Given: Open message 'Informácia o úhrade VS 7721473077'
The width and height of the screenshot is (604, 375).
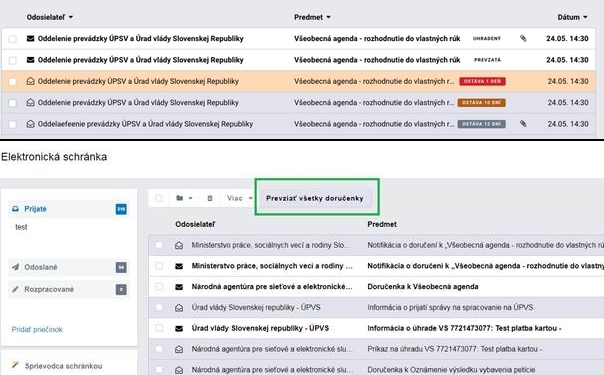Looking at the screenshot, I should pos(464,328).
